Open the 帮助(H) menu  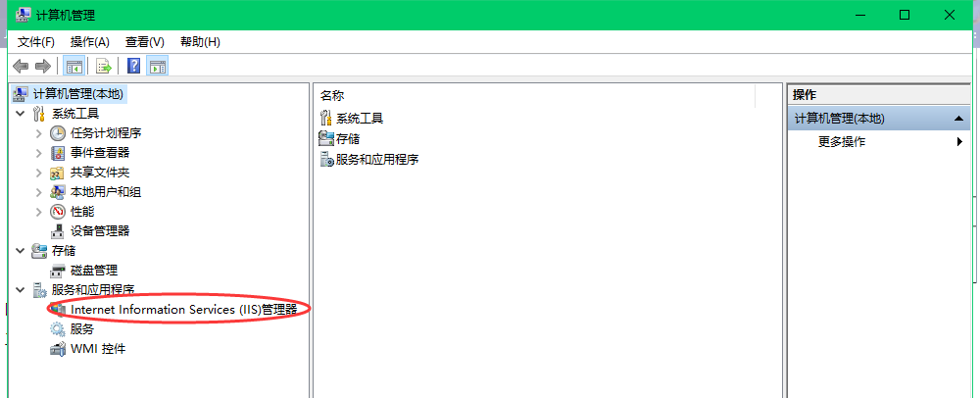[200, 42]
